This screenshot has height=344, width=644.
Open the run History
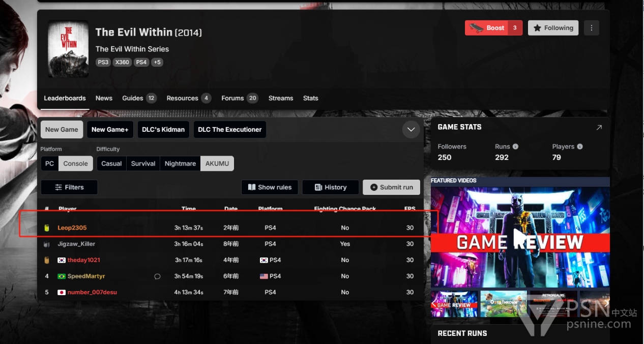330,187
